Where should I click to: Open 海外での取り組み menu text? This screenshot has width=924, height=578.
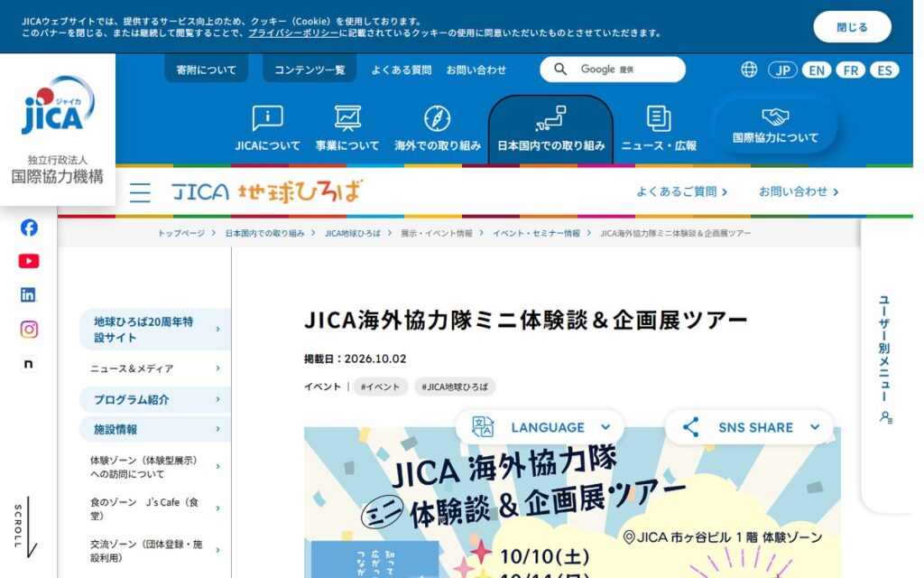pyautogui.click(x=438, y=145)
